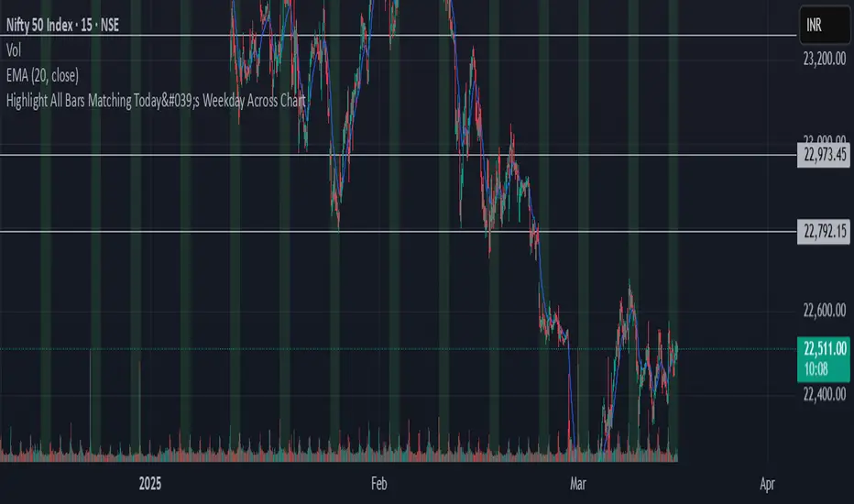854x504 pixels.
Task: Click the 22,973.45 horizontal line price label
Action: [x=824, y=155]
